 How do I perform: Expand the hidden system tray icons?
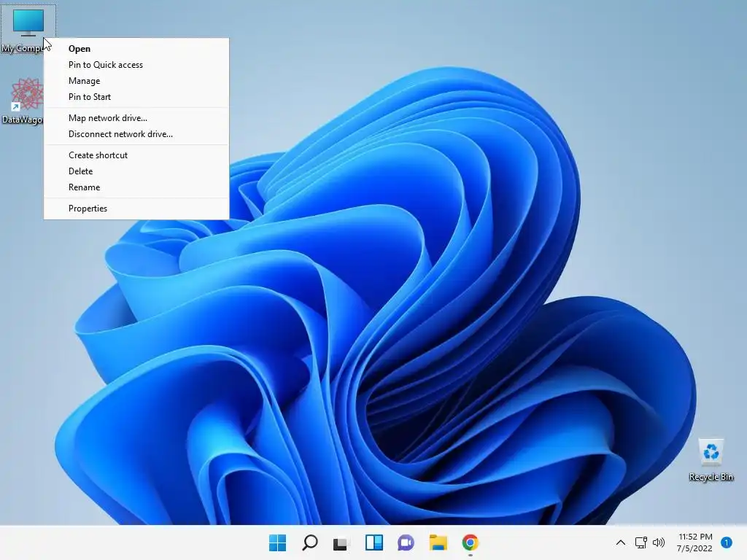pyautogui.click(x=620, y=542)
